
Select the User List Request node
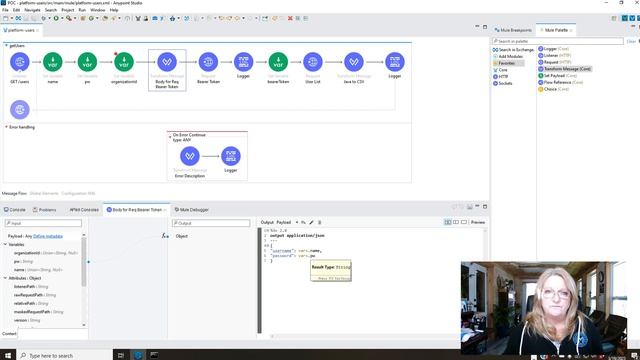point(313,62)
